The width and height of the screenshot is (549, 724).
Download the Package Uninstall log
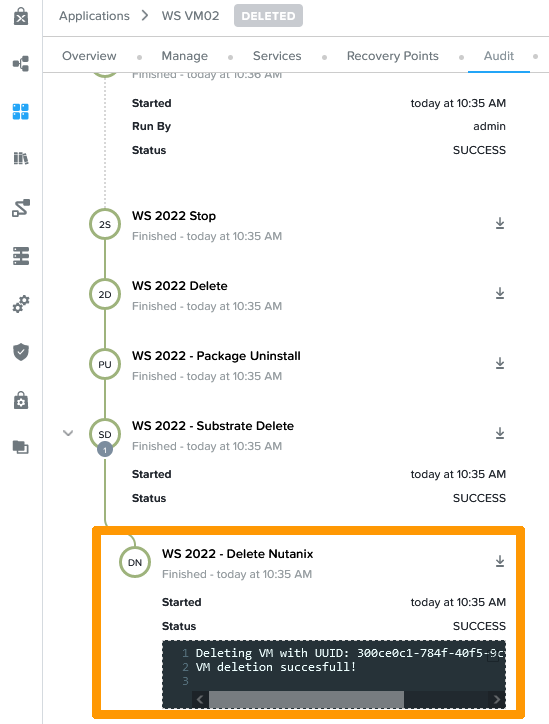[x=500, y=364]
